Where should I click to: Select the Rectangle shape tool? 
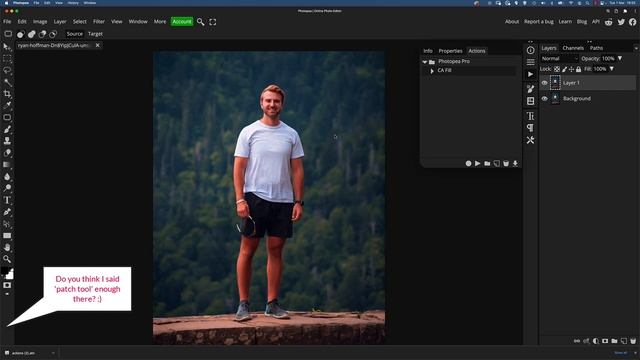7,236
